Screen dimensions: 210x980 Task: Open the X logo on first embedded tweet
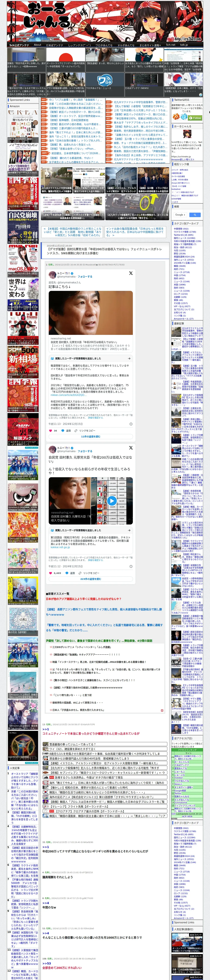click(x=131, y=273)
